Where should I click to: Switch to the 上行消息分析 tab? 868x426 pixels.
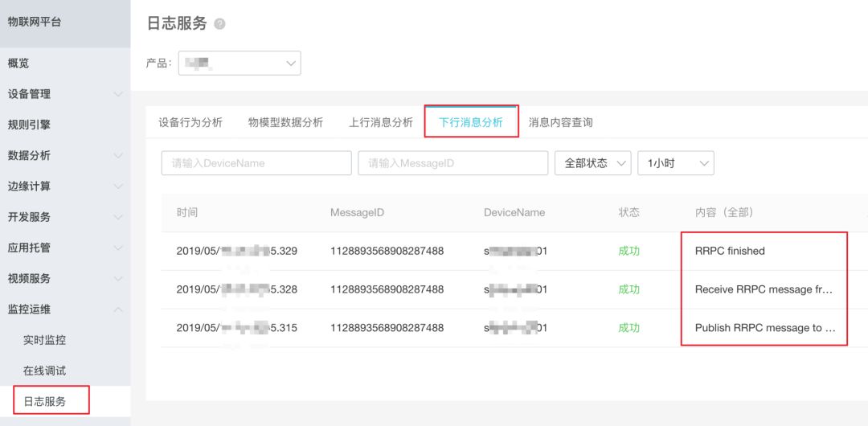coord(381,122)
